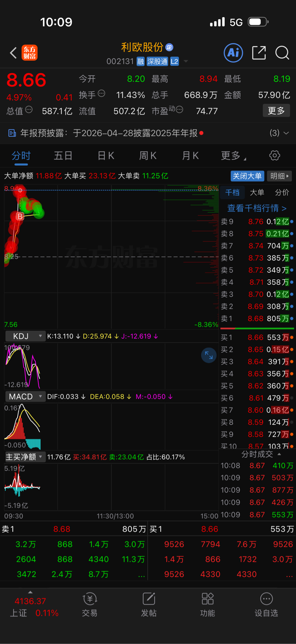Tap the info icon beside 市盈动
296x644 pixels.
180,110
